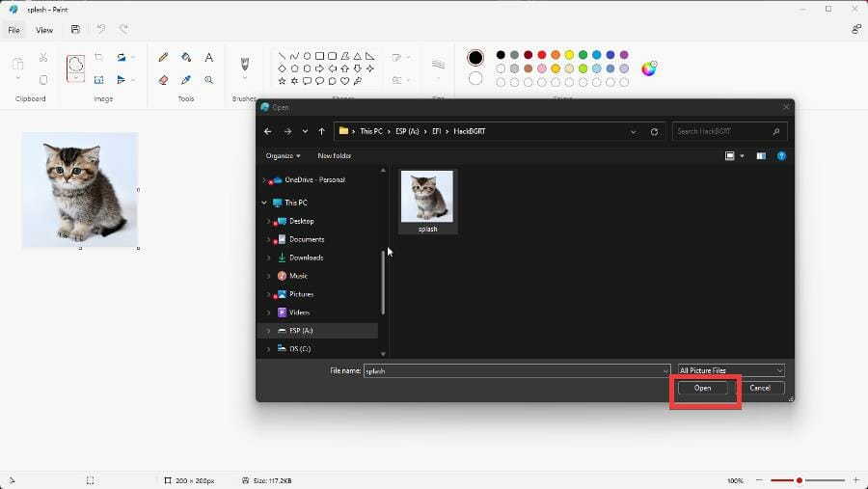Image resolution: width=868 pixels, height=489 pixels.
Task: Select Downloads in the navigation tree
Action: [306, 258]
